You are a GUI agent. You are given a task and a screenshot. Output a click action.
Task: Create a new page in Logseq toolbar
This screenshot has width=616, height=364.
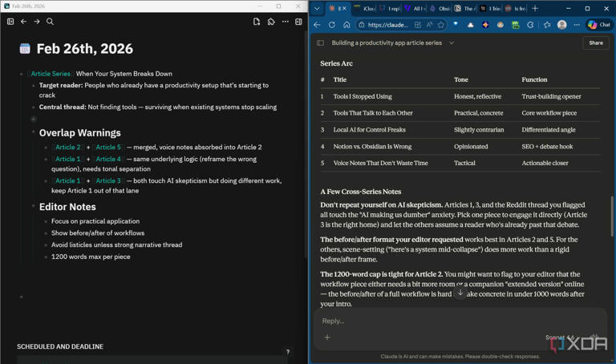tap(257, 22)
